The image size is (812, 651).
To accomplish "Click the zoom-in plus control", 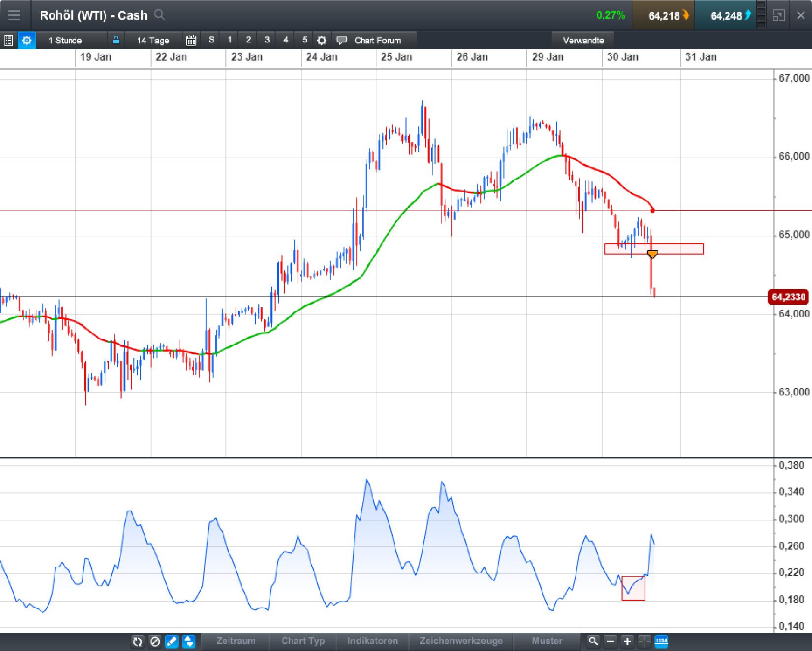I will point(626,642).
